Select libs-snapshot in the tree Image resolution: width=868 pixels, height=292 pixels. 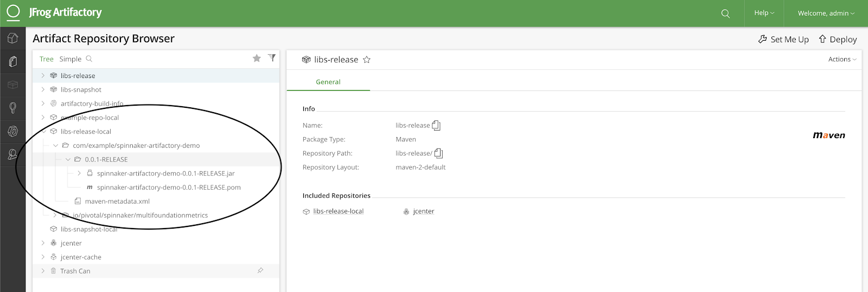(x=81, y=90)
